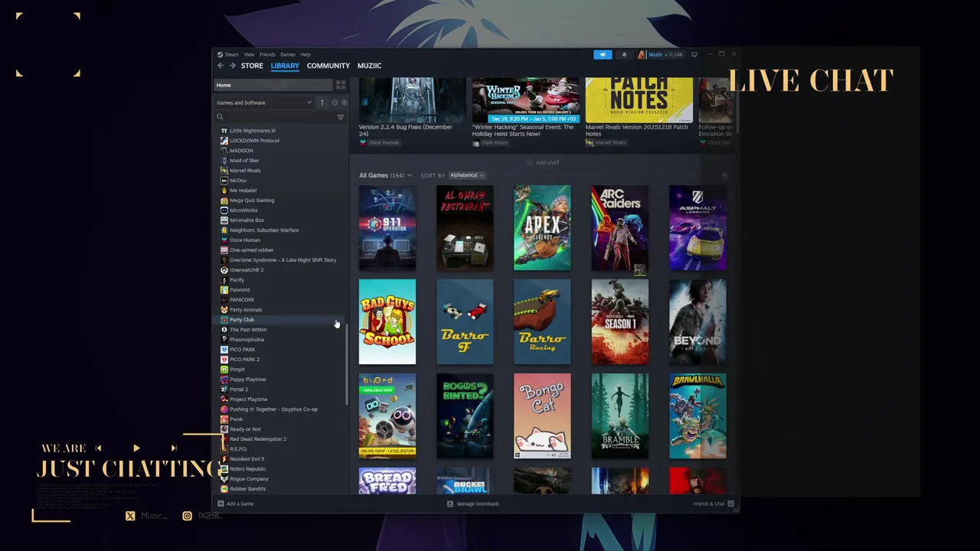Open the Bongo Cat game cover
The width and height of the screenshot is (980, 551).
coord(542,416)
